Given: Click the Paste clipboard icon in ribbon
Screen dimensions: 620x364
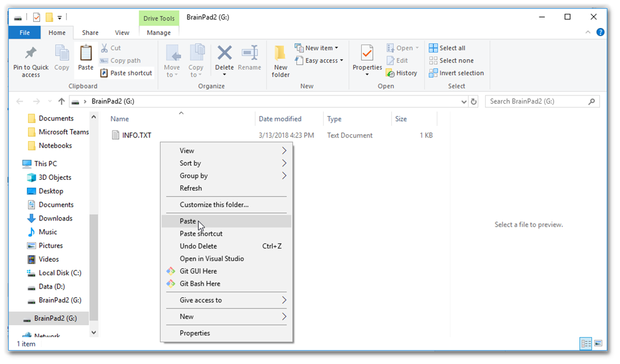Looking at the screenshot, I should 86,54.
